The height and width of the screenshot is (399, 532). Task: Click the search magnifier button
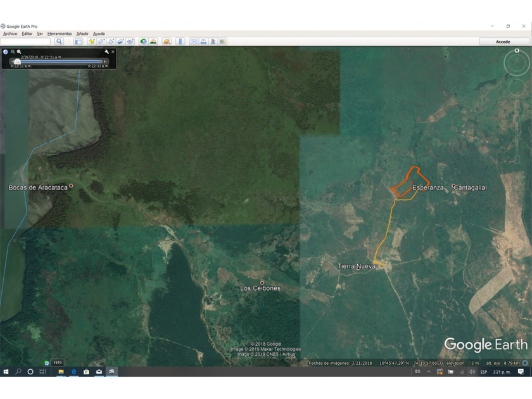point(59,41)
